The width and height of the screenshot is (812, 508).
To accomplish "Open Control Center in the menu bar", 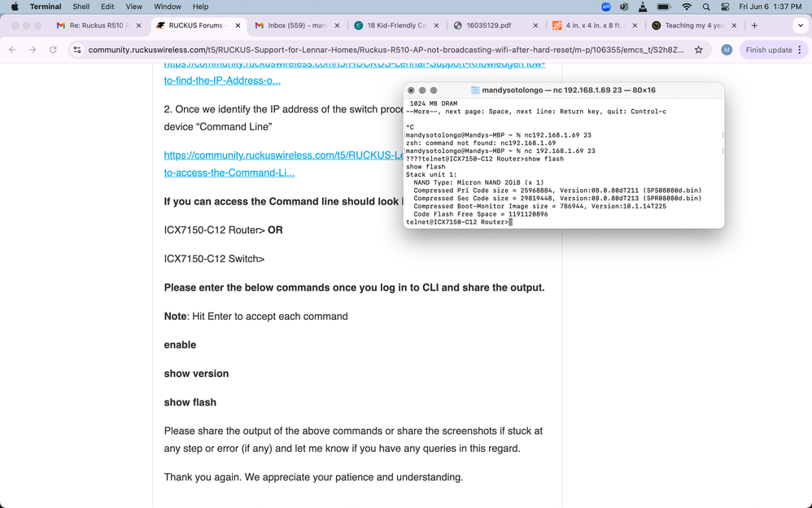I will [724, 7].
